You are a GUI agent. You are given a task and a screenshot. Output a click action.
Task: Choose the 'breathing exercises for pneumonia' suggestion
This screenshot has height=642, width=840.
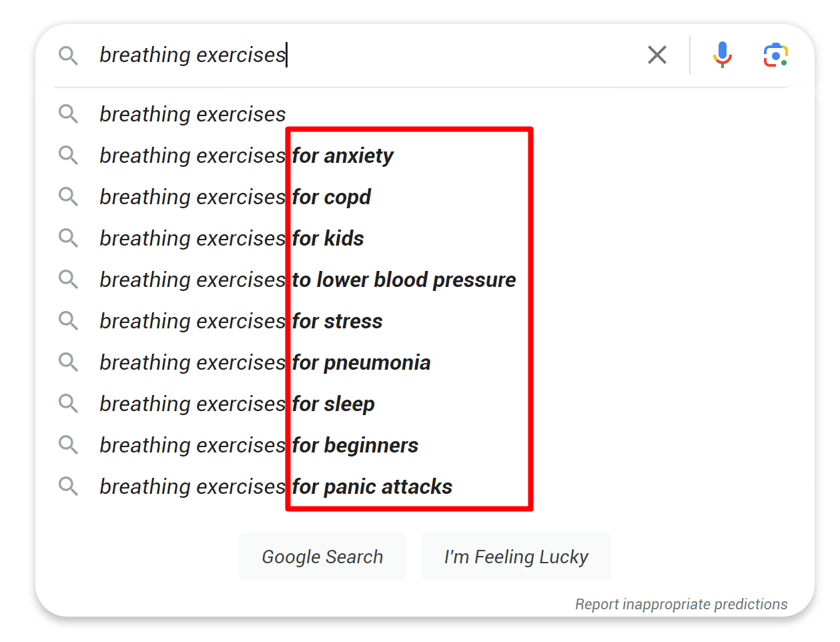(264, 362)
